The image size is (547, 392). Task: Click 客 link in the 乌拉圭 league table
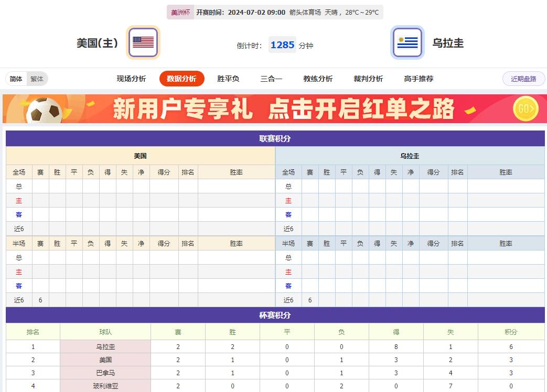tap(288, 214)
